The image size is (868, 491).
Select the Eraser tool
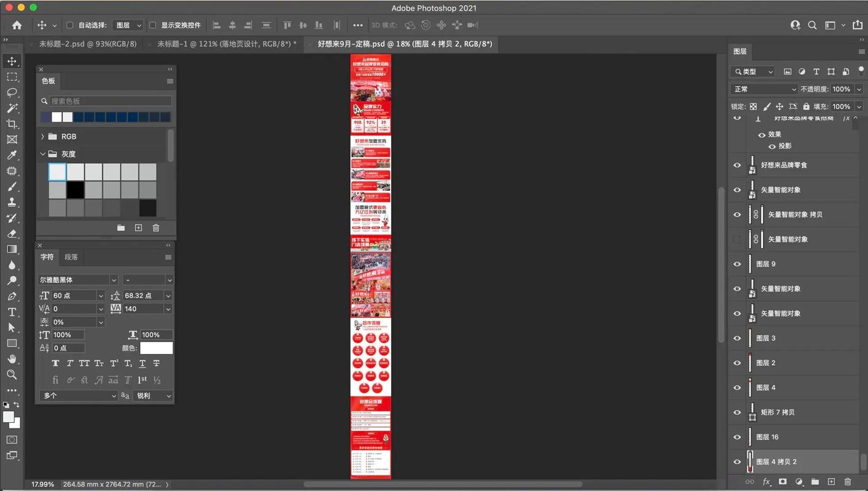tap(12, 233)
